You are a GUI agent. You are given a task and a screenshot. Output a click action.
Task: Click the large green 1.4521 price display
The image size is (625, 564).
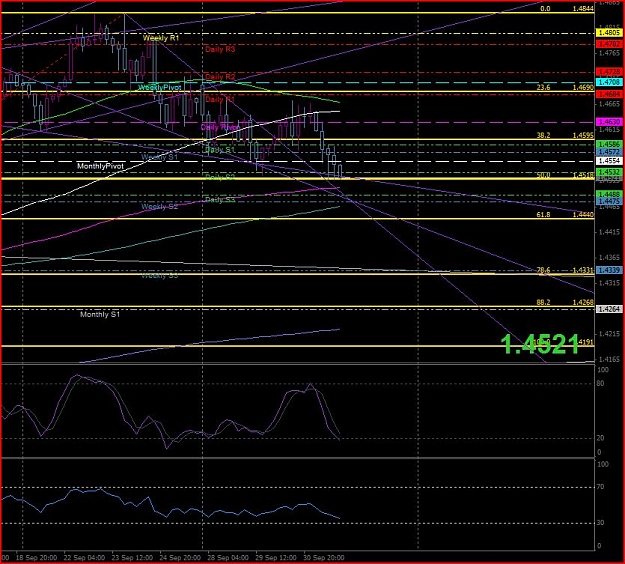pos(540,344)
